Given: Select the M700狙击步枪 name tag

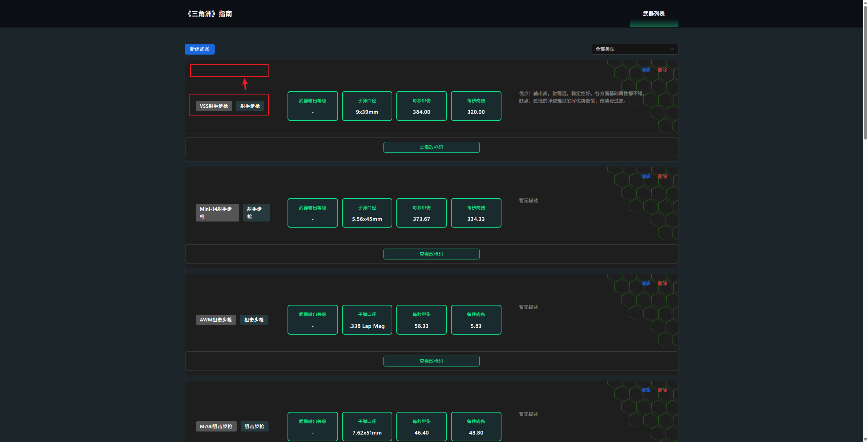Looking at the screenshot, I should 216,426.
